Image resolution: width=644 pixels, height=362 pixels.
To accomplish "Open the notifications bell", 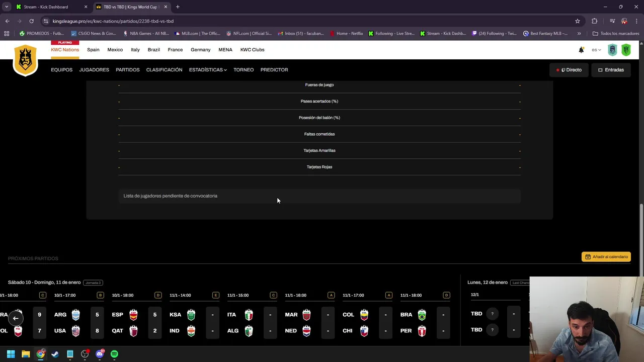I will click(581, 50).
